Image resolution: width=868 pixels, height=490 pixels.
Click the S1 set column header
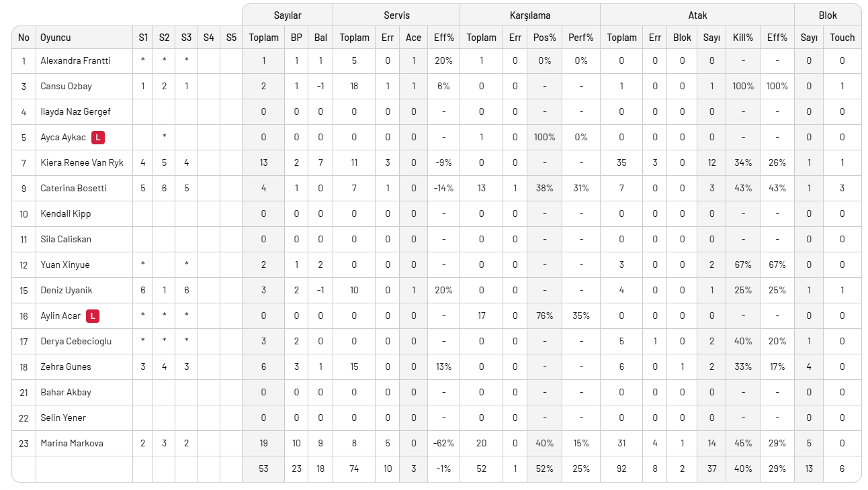[x=143, y=38]
